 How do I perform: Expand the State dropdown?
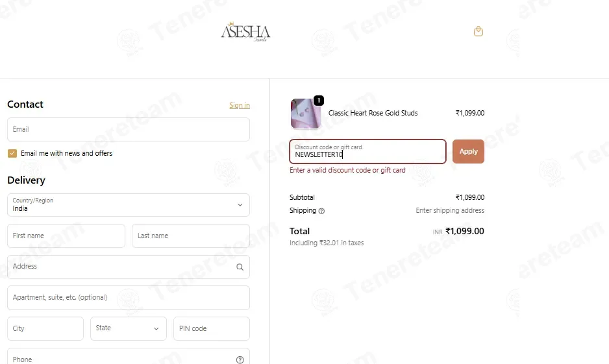(129, 329)
